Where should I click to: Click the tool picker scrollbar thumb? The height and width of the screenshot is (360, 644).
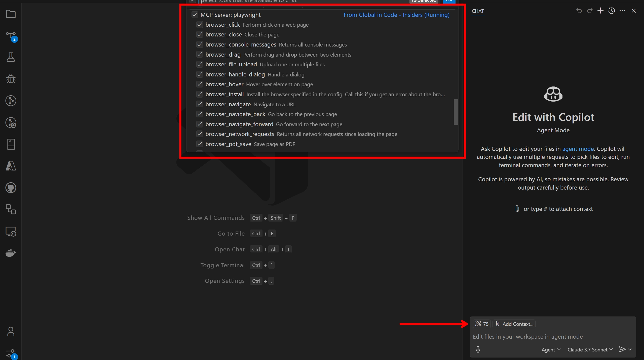pyautogui.click(x=456, y=112)
